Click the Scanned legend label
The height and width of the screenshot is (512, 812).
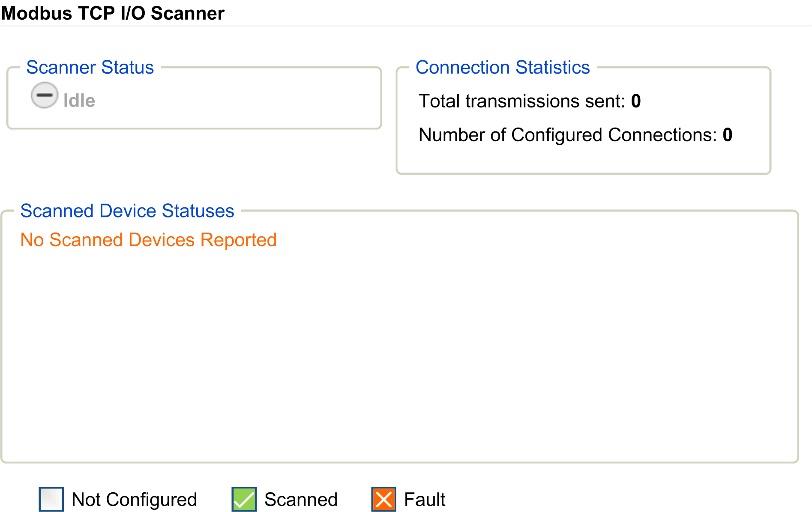pos(301,500)
